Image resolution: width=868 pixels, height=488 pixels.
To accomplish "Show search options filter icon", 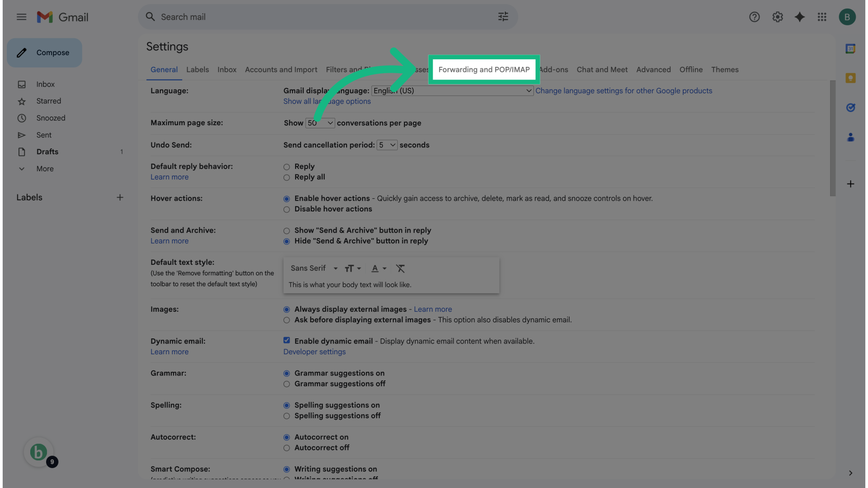I will click(503, 17).
